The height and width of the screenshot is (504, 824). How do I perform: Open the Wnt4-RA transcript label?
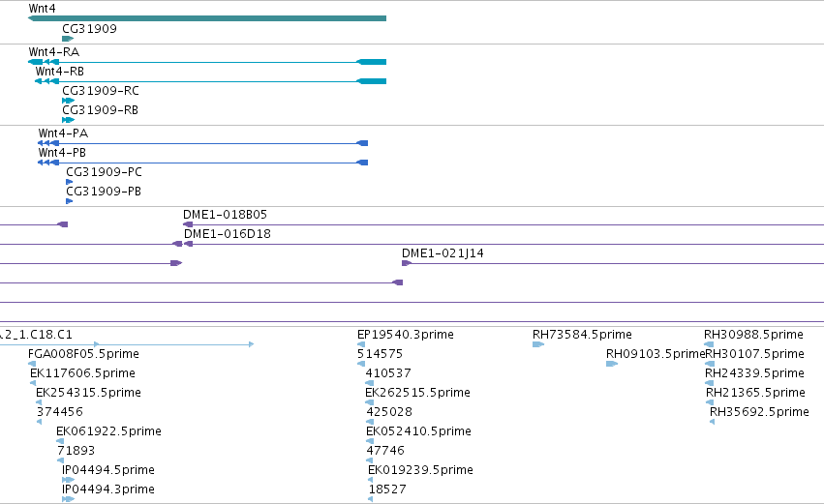[53, 52]
